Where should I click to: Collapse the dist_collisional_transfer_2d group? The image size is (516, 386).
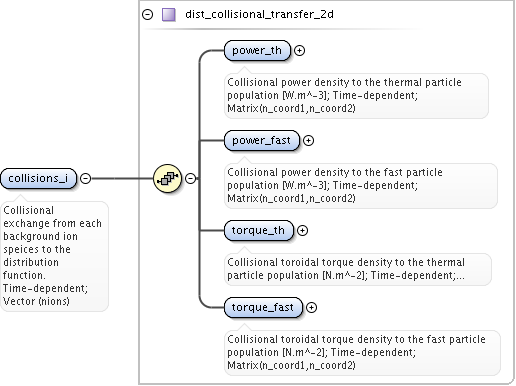(x=147, y=15)
